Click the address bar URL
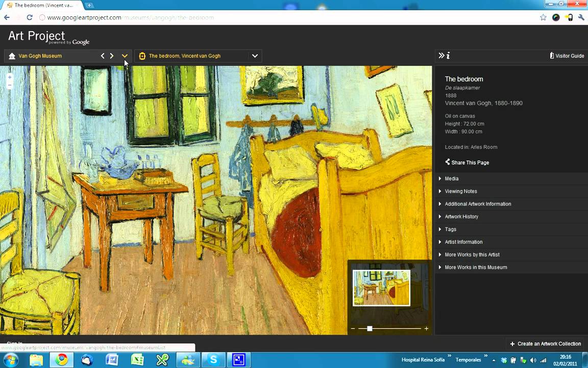This screenshot has width=588, height=368. 130,17
